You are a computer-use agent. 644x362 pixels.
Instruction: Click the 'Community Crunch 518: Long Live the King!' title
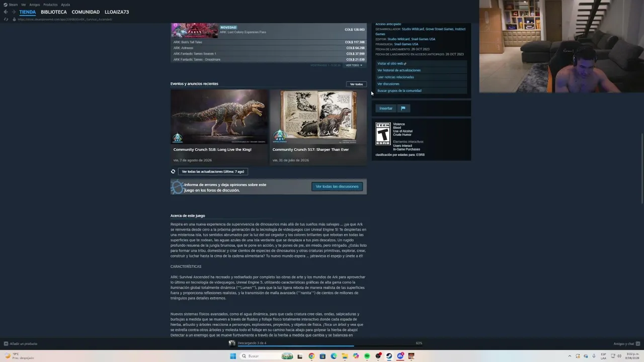click(212, 149)
